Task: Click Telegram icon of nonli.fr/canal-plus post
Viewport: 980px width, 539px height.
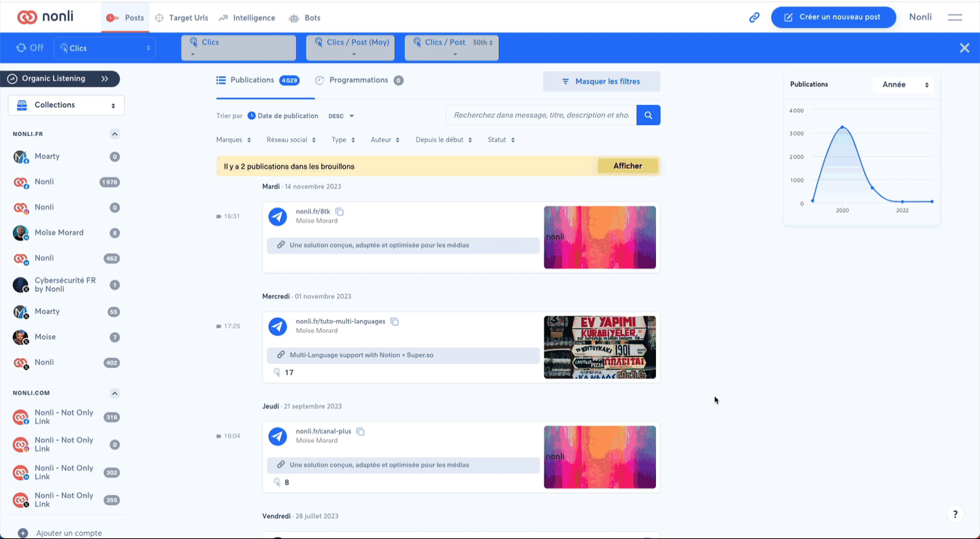Action: point(277,436)
